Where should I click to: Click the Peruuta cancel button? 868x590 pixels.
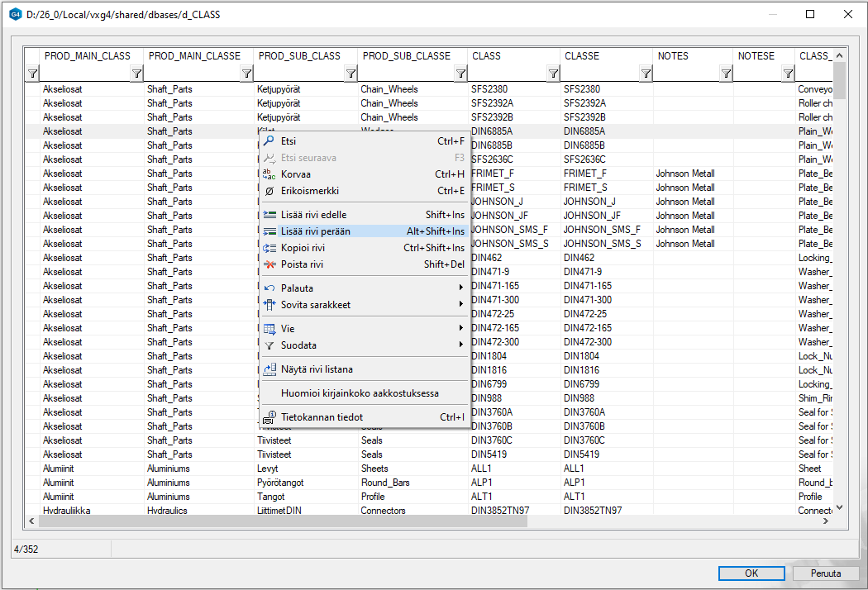tap(826, 573)
